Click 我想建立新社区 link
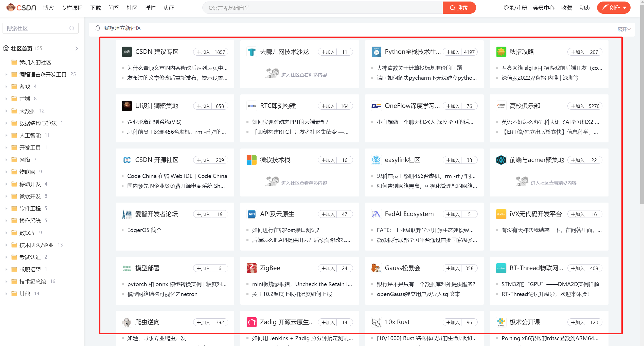The height and width of the screenshot is (346, 644). tap(122, 28)
